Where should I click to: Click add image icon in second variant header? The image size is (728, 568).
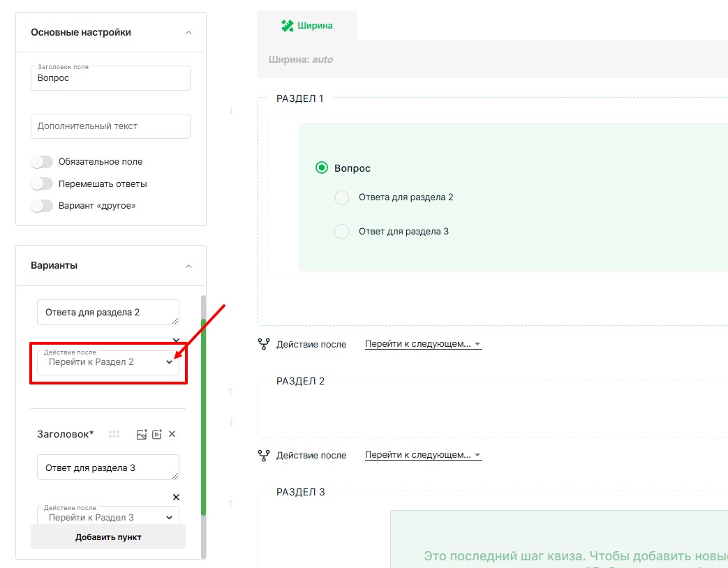pos(142,434)
